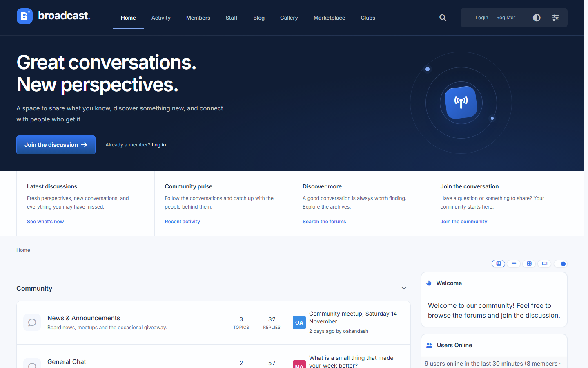Click the News & Announcements speech bubble icon
This screenshot has width=588, height=368.
point(32,323)
